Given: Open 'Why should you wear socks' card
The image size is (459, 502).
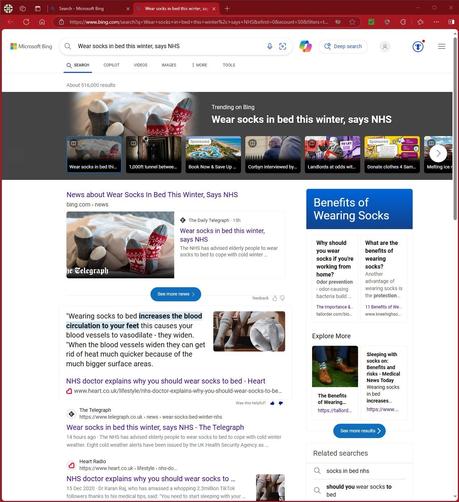Looking at the screenshot, I should click(x=335, y=277).
